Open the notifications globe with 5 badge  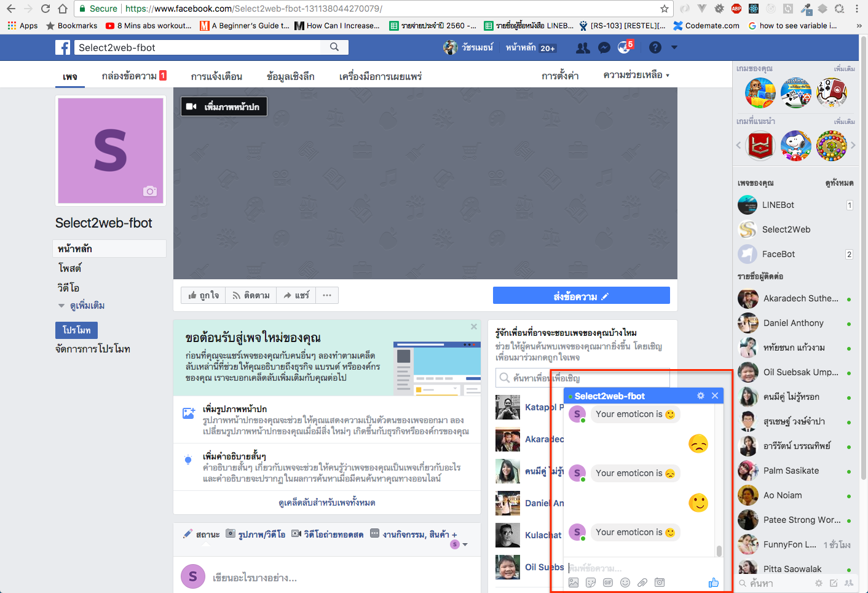(625, 47)
